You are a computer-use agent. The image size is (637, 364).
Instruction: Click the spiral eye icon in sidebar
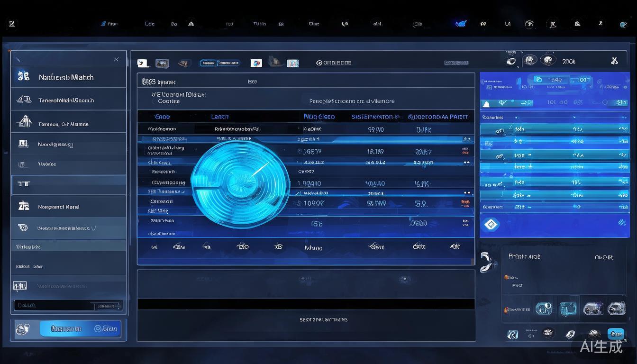pos(23,228)
